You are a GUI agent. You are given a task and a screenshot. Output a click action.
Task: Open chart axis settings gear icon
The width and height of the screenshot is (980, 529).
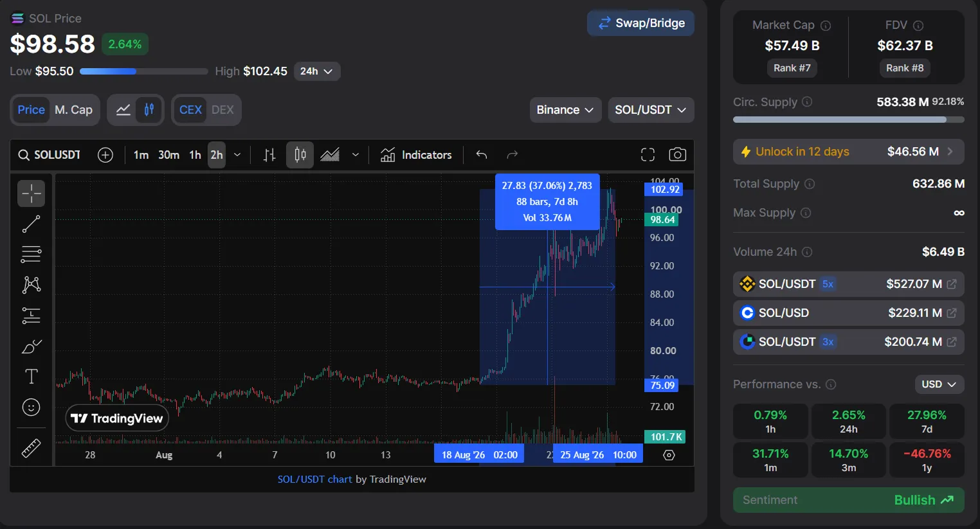(x=669, y=455)
